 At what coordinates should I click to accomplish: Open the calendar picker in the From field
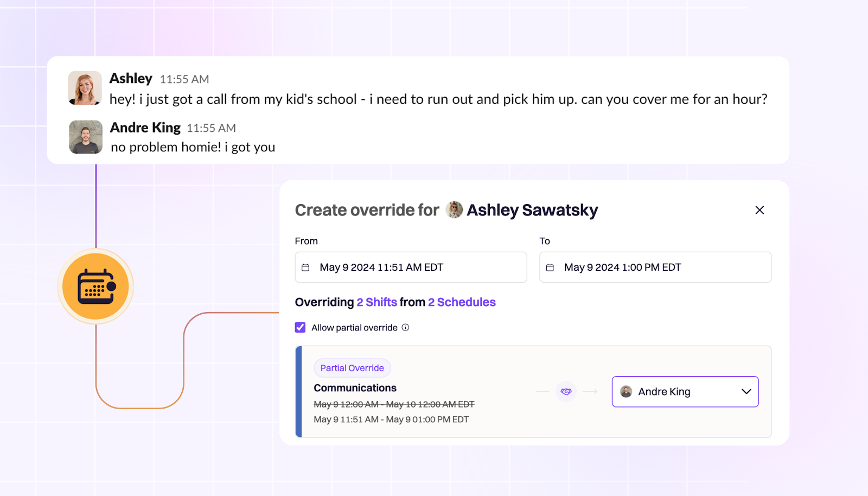tap(307, 267)
